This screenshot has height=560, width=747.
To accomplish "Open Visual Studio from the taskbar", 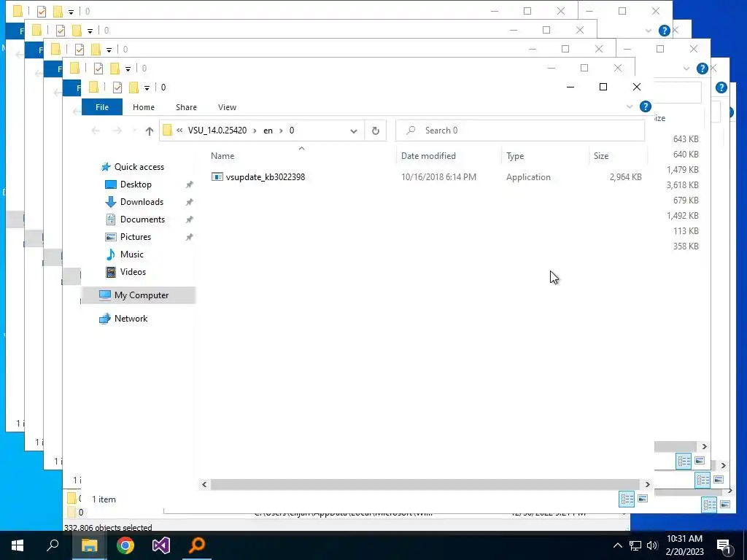I will (161, 545).
